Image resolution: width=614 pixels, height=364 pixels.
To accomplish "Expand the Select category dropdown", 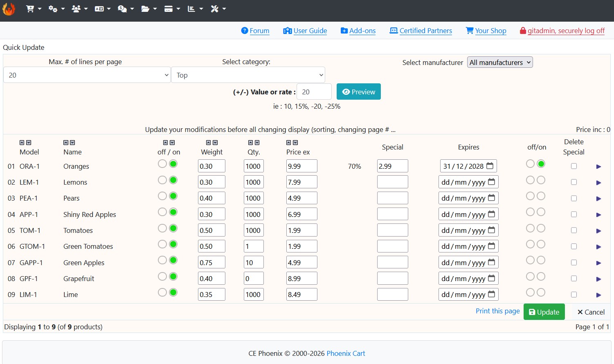I will [x=248, y=75].
